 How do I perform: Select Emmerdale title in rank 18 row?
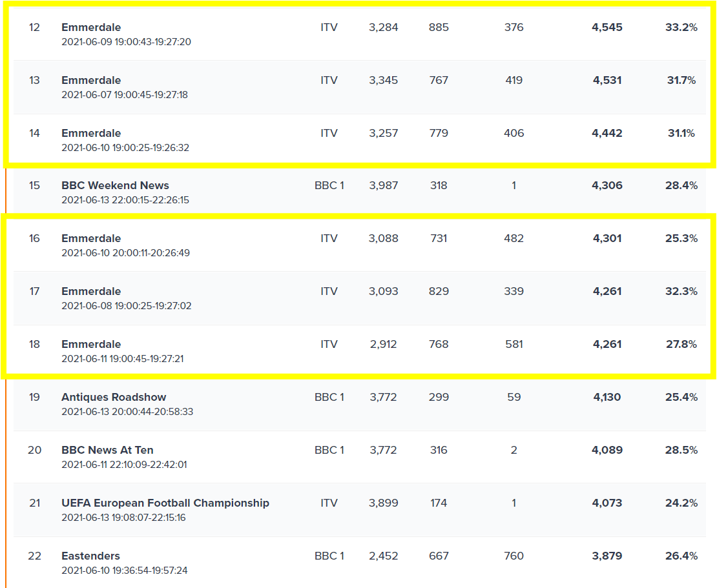[91, 345]
